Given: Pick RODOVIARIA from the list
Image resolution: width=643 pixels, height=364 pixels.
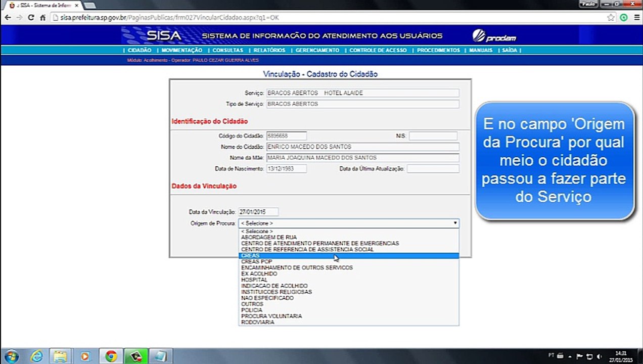Looking at the screenshot, I should 349,323.
